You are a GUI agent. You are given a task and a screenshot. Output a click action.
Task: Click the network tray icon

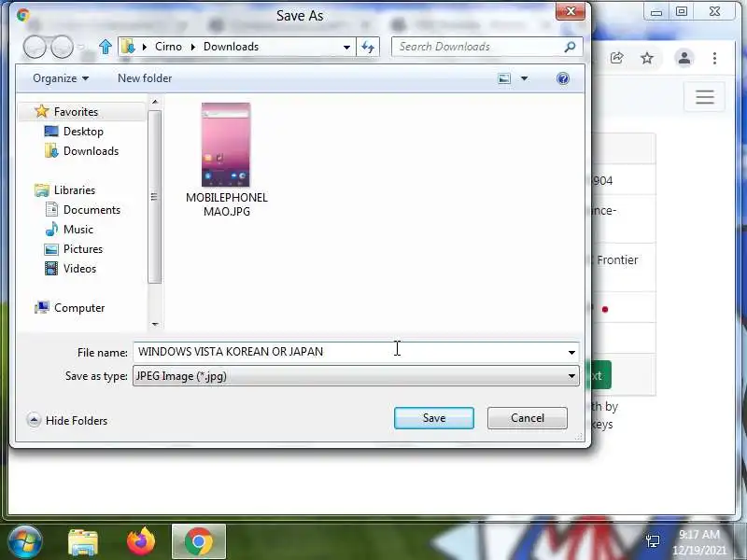pyautogui.click(x=653, y=541)
